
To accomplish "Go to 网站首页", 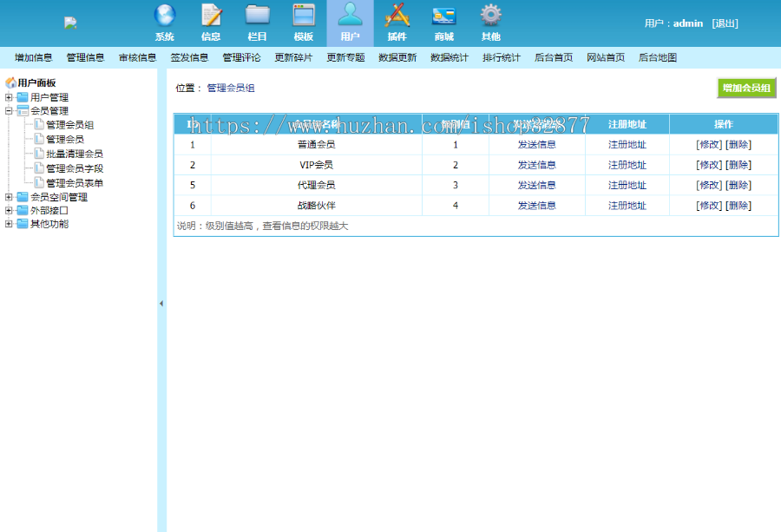I will coord(606,58).
